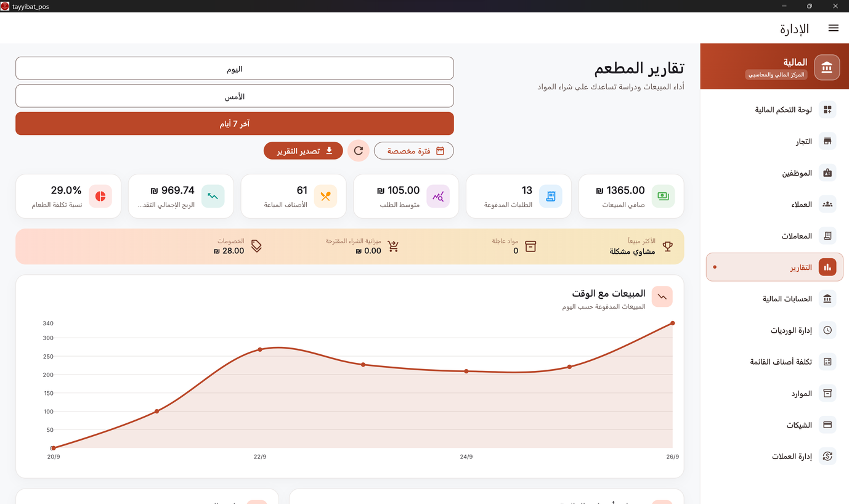Filter the report to اليوم
This screenshot has height=504, width=849.
click(x=235, y=68)
